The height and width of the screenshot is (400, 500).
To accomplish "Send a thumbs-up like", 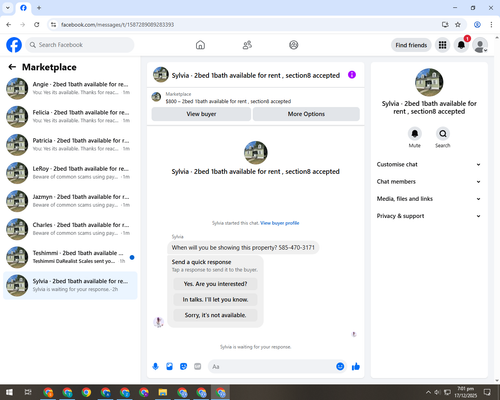I will pyautogui.click(x=356, y=367).
